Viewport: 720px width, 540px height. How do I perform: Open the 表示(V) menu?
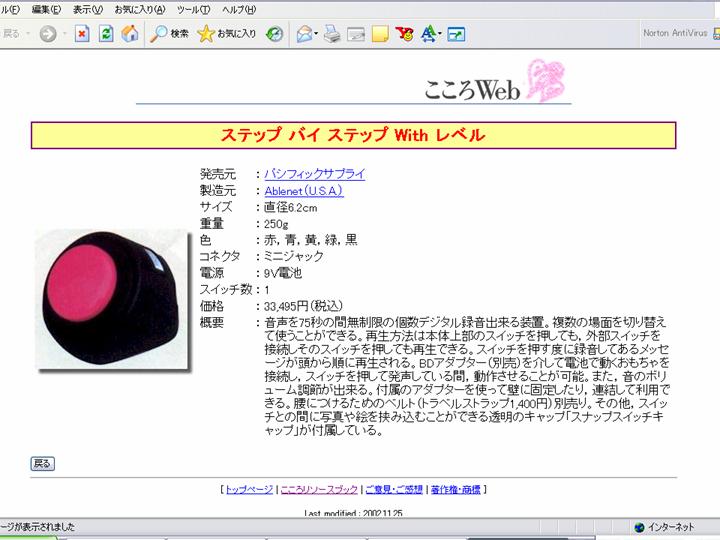pyautogui.click(x=88, y=9)
